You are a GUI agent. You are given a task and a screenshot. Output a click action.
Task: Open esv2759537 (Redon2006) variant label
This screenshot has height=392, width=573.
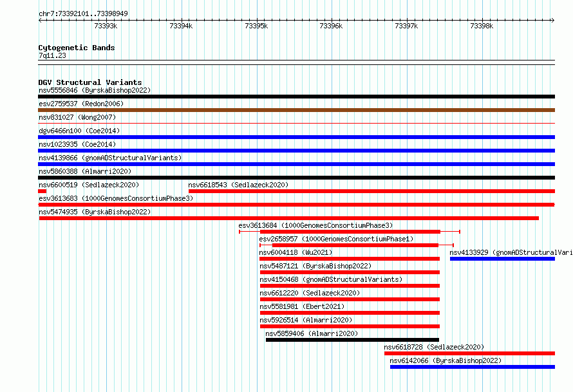[x=81, y=104]
